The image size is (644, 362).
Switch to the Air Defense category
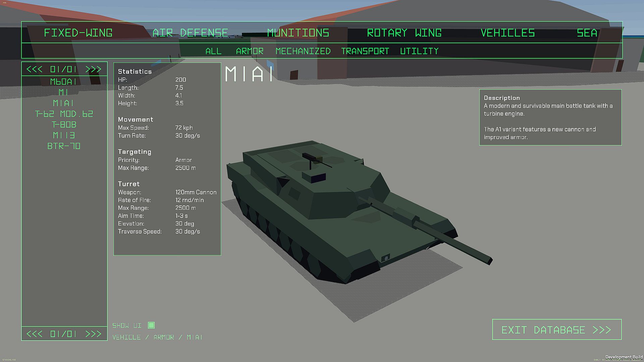[190, 33]
